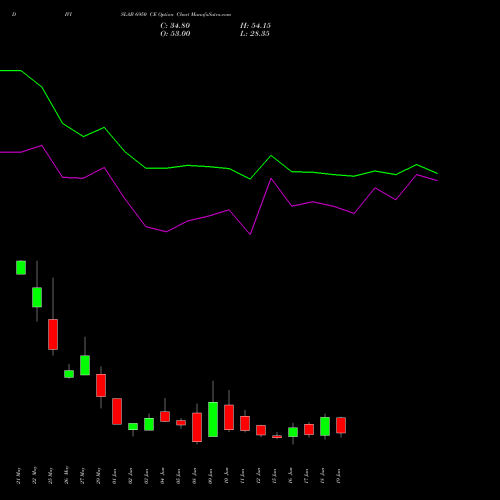Click the red candlestick above 10 Jun

point(229,417)
